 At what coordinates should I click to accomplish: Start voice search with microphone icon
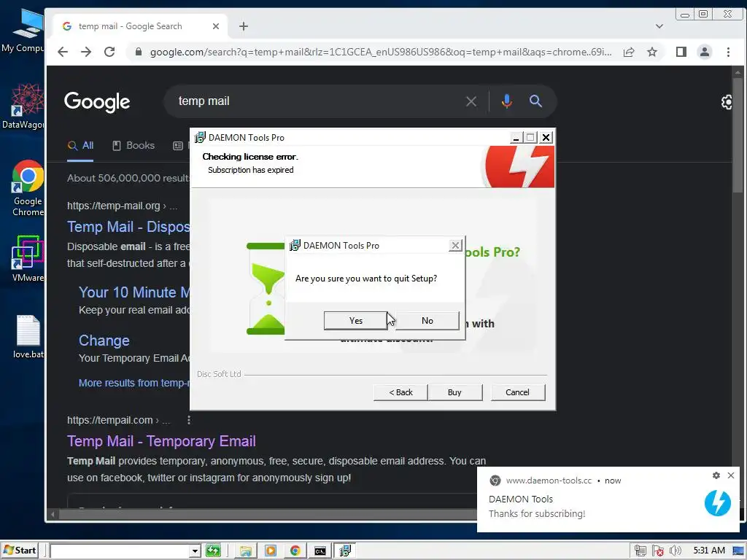pos(507,101)
